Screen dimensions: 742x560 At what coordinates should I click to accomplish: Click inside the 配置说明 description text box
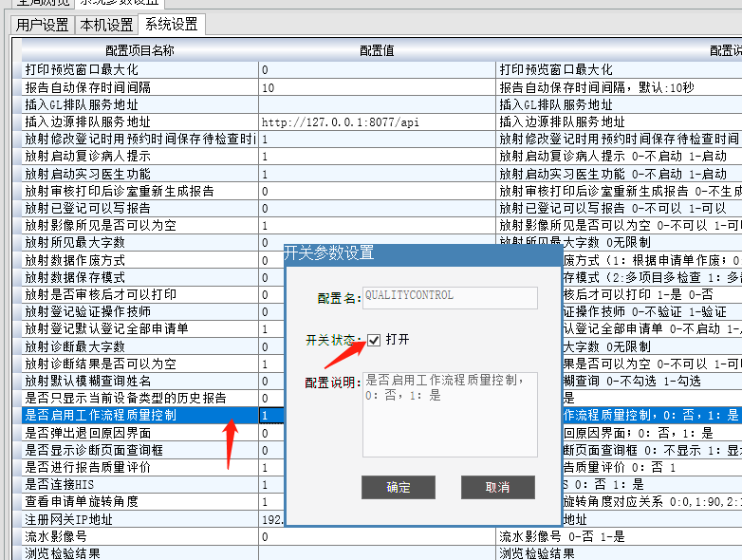pos(450,413)
